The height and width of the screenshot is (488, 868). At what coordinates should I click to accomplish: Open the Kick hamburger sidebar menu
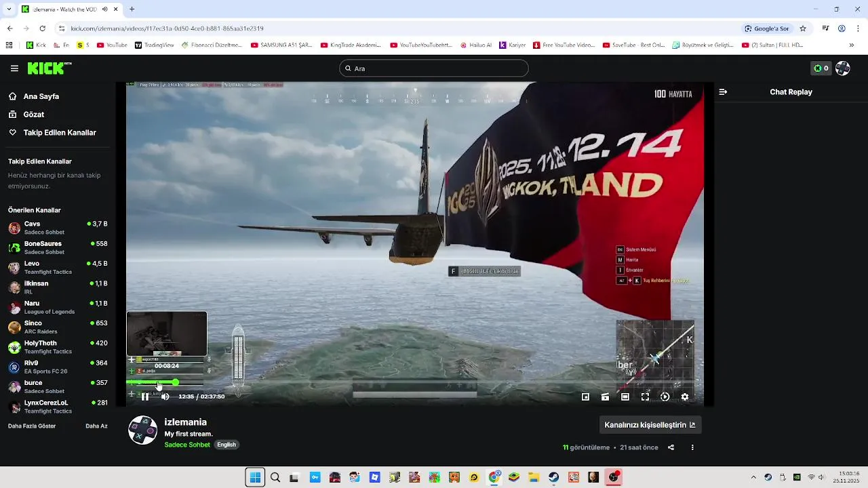[14, 68]
